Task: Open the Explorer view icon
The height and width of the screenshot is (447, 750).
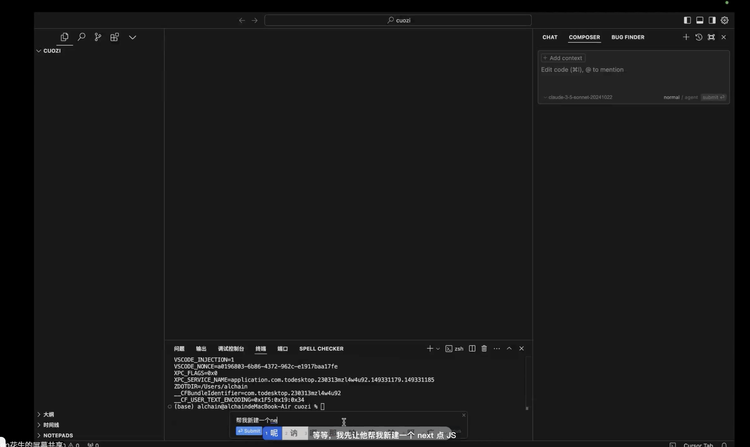Action: pyautogui.click(x=65, y=37)
